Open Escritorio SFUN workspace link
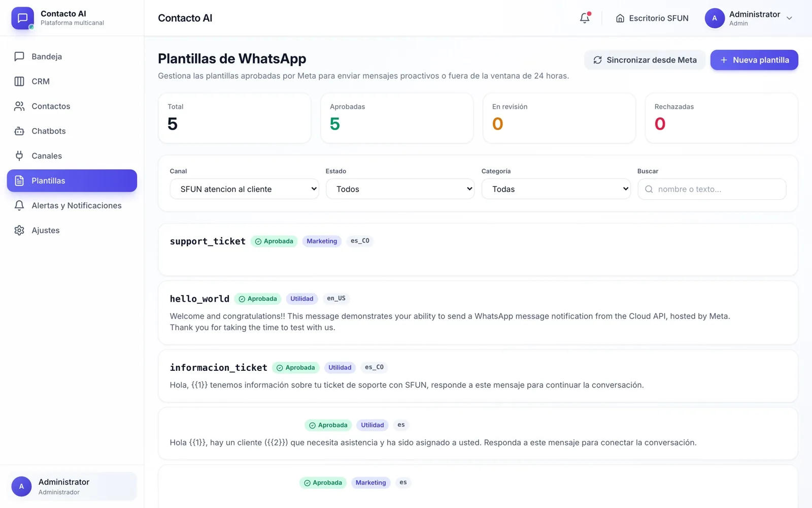812x508 pixels. click(652, 18)
